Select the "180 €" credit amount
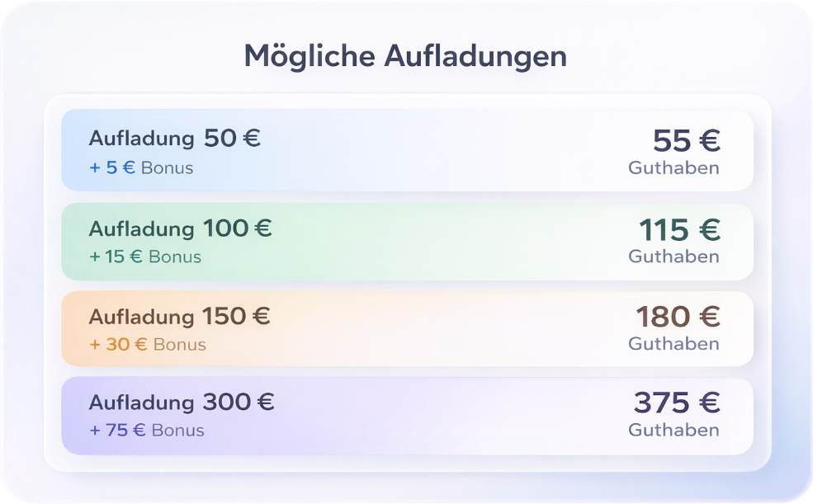813x504 pixels. 678,317
